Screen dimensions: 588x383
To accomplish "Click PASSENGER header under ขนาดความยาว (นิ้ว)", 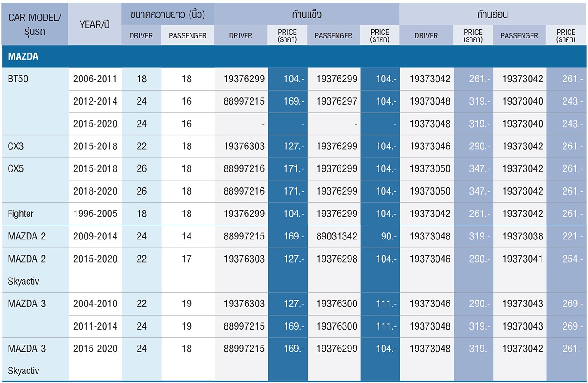I will pos(188,35).
